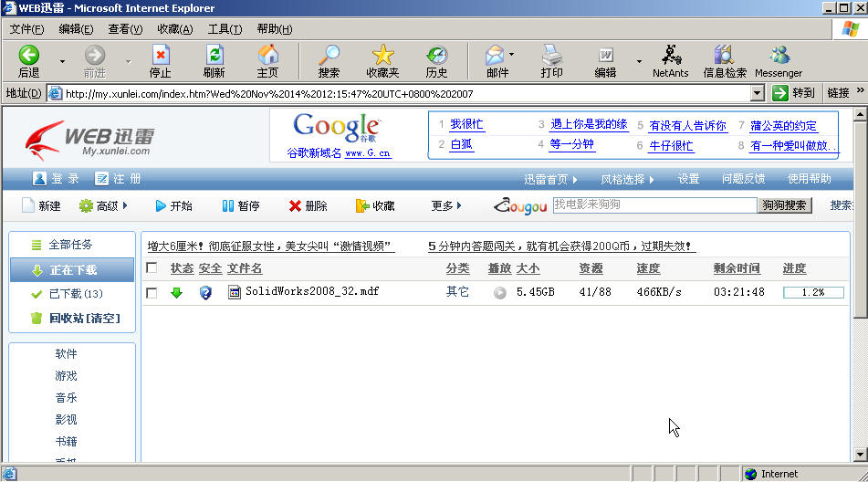Image resolution: width=868 pixels, height=482 pixels.
Task: Refresh the page with 刷新 icon
Action: [214, 55]
